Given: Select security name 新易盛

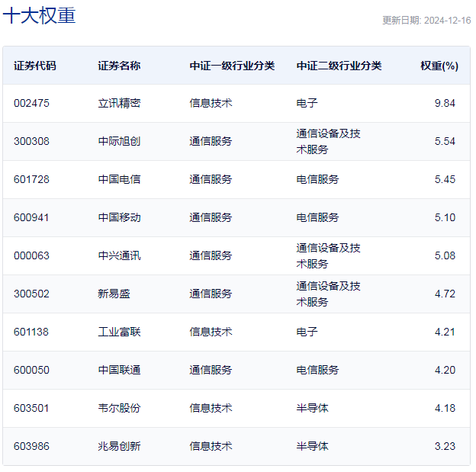Looking at the screenshot, I should [x=114, y=294].
